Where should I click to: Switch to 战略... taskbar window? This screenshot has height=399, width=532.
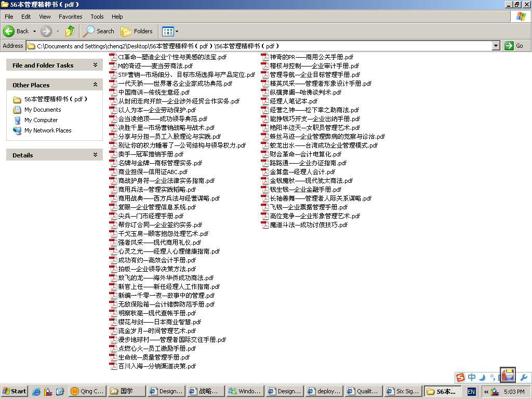click(206, 391)
